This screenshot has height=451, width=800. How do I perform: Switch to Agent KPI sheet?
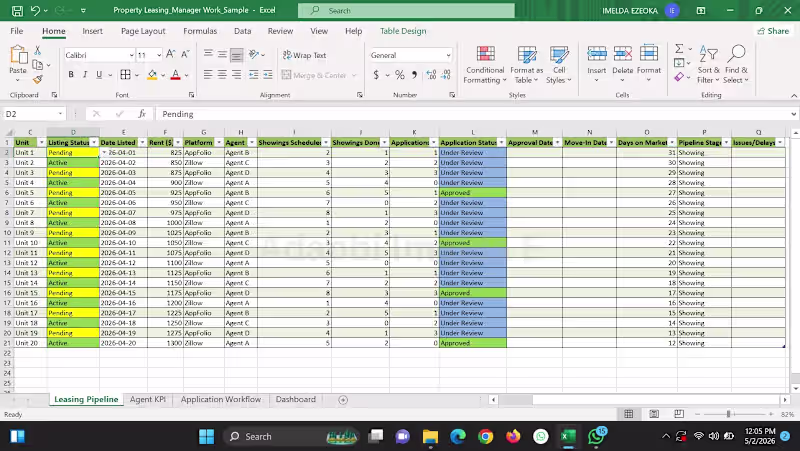click(x=147, y=399)
